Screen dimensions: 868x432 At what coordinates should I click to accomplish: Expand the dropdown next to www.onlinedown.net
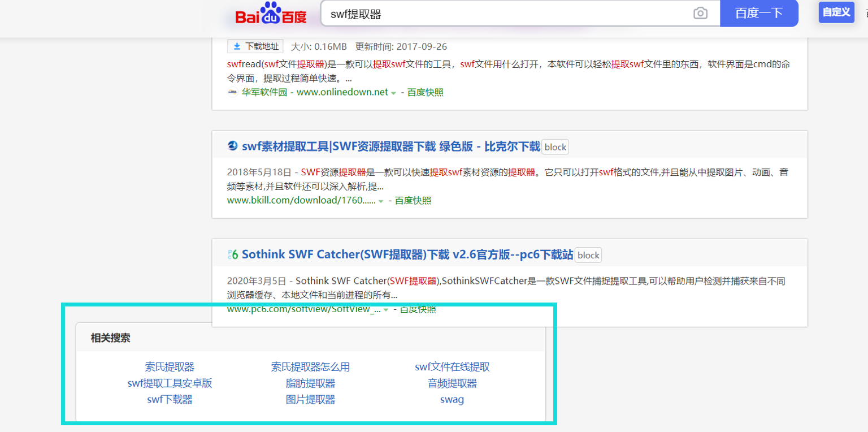[392, 92]
